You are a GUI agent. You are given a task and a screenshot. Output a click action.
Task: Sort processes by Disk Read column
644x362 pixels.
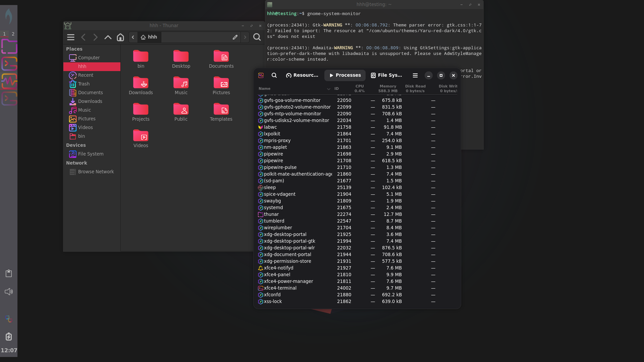pyautogui.click(x=415, y=88)
